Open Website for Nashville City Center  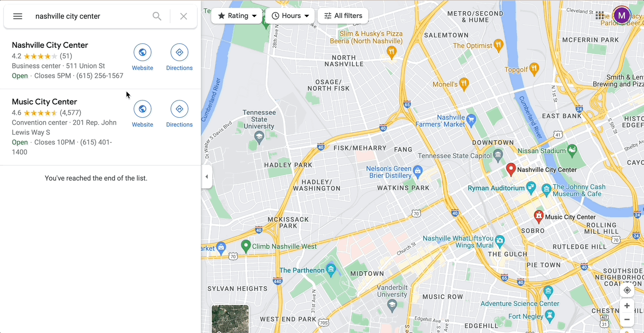(142, 58)
